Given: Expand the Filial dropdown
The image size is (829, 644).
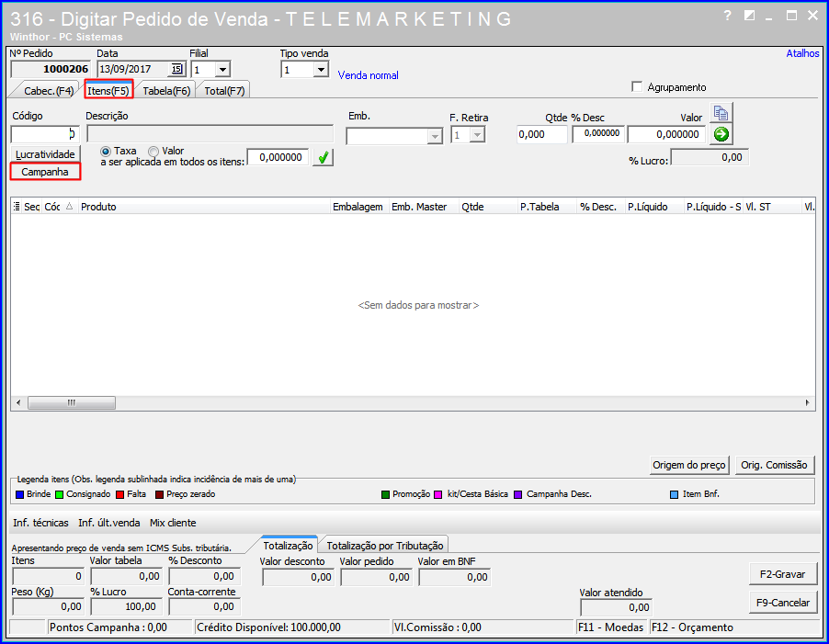Looking at the screenshot, I should click(x=222, y=70).
